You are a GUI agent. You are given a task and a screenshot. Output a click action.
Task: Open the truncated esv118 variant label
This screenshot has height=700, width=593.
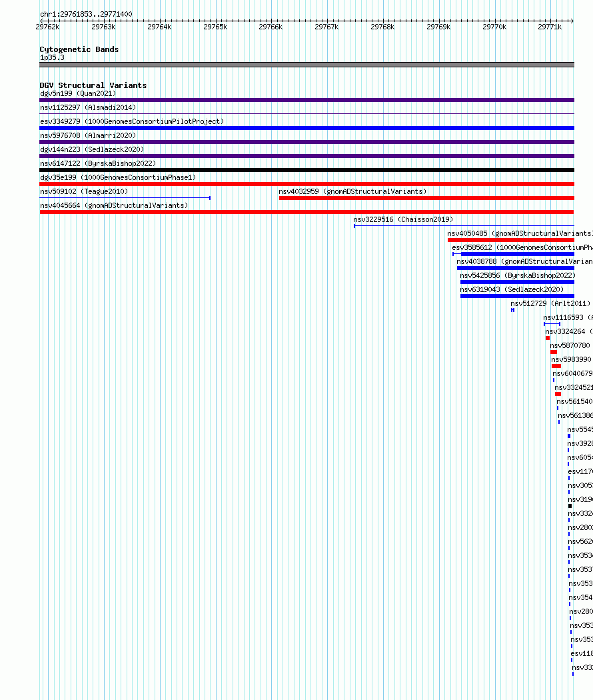tap(582, 653)
